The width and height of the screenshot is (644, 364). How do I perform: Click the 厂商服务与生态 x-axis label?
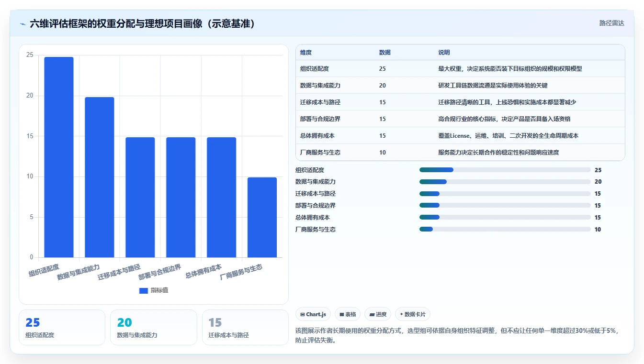(241, 272)
